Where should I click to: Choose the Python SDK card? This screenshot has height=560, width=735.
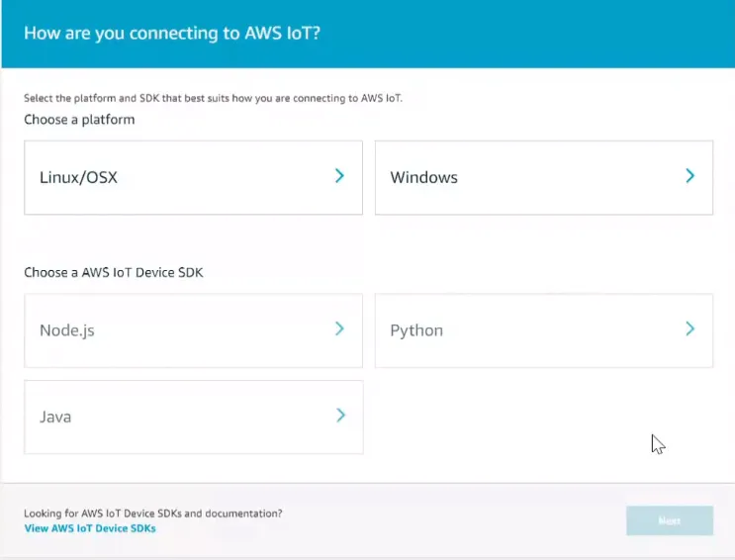click(544, 330)
